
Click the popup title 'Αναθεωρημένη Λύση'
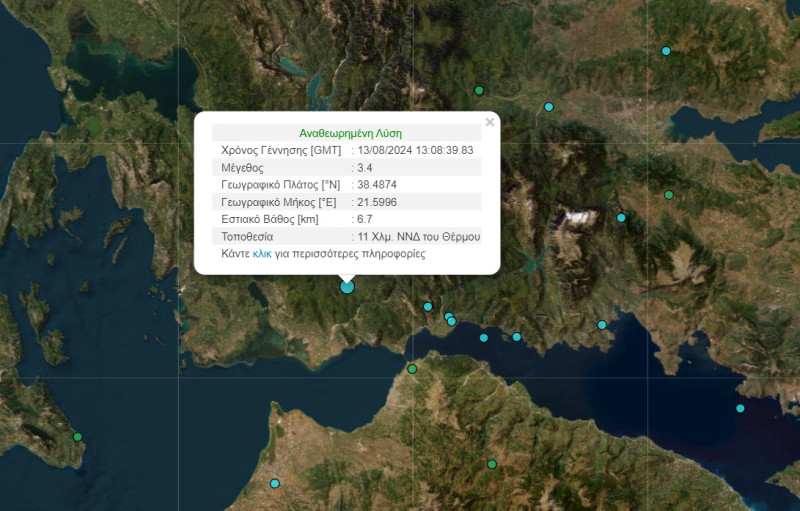click(x=350, y=133)
